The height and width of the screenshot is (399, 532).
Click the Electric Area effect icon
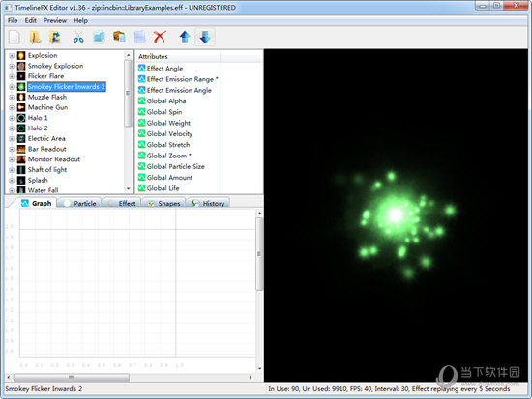21,139
